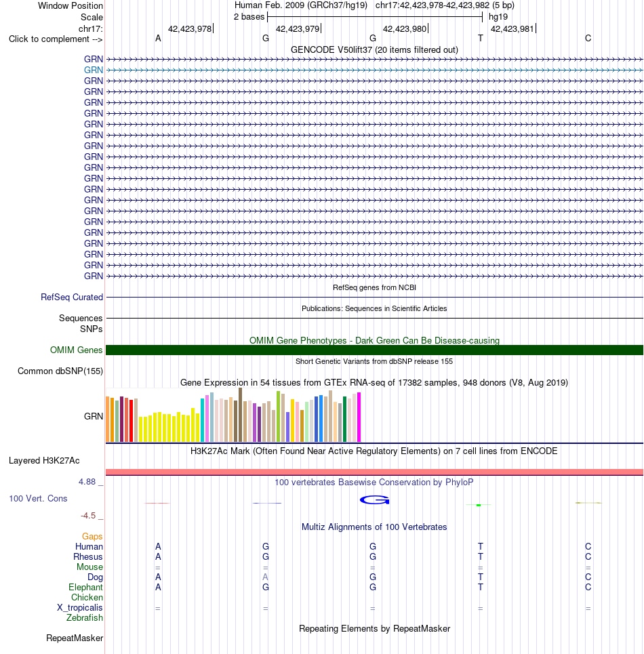Click the 'RefSeq Curated' track label
The image size is (644, 654).
coord(72,297)
